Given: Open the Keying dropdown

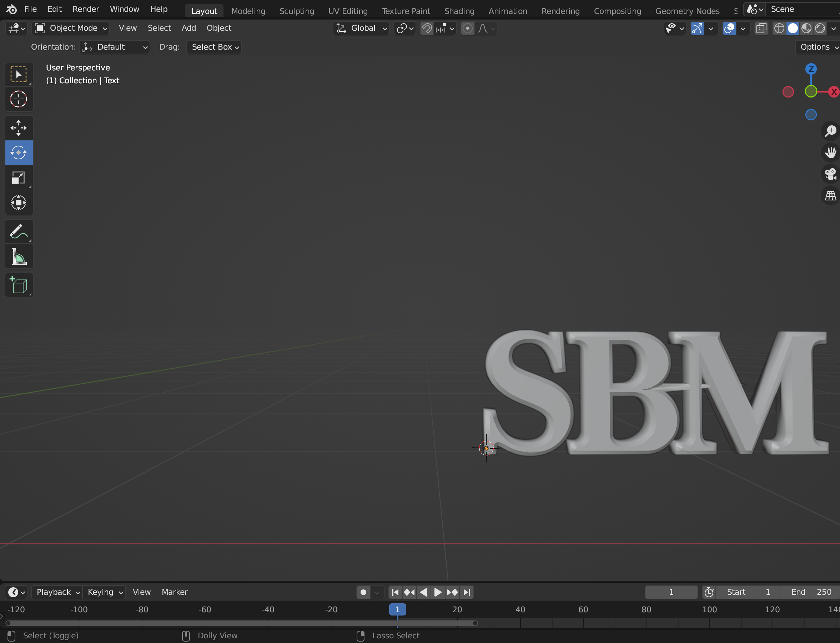Looking at the screenshot, I should point(104,592).
